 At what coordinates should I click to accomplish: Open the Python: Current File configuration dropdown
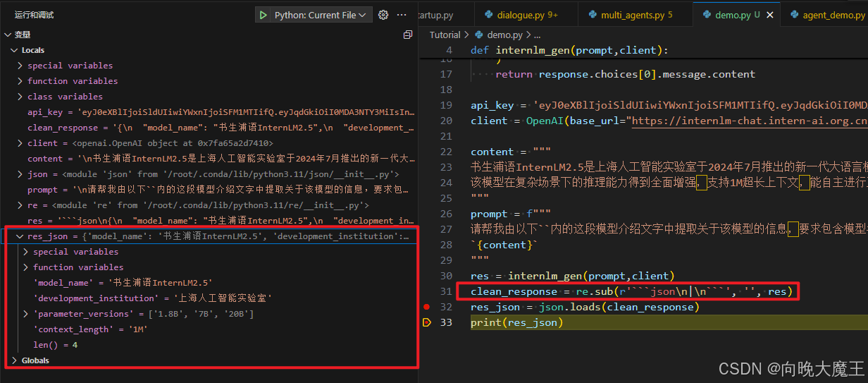[x=321, y=15]
